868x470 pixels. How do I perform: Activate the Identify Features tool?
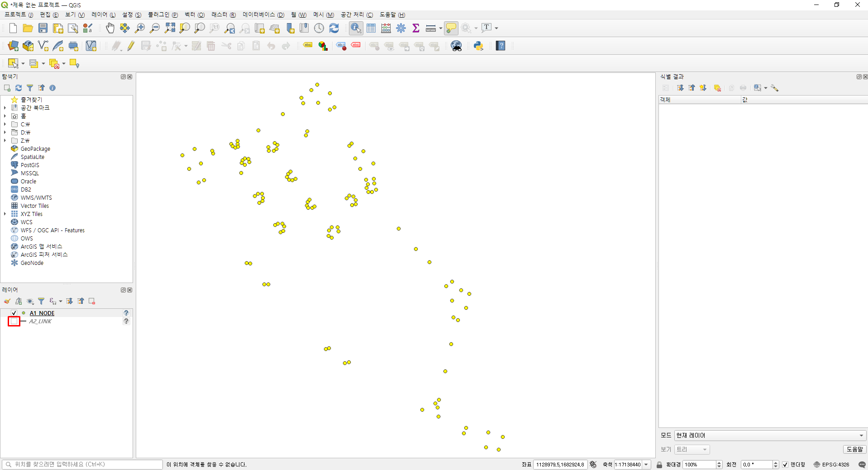click(x=356, y=28)
